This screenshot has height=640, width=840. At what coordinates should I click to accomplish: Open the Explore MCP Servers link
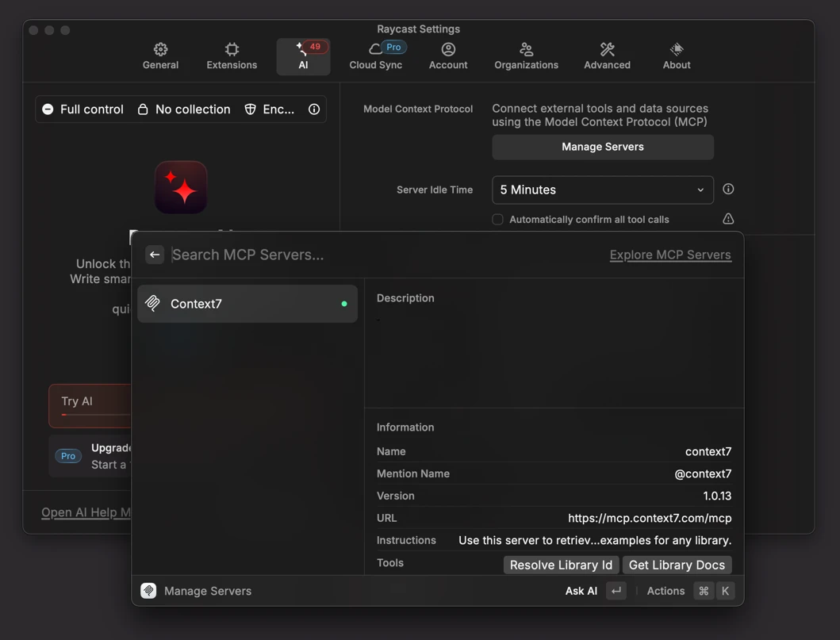click(670, 255)
